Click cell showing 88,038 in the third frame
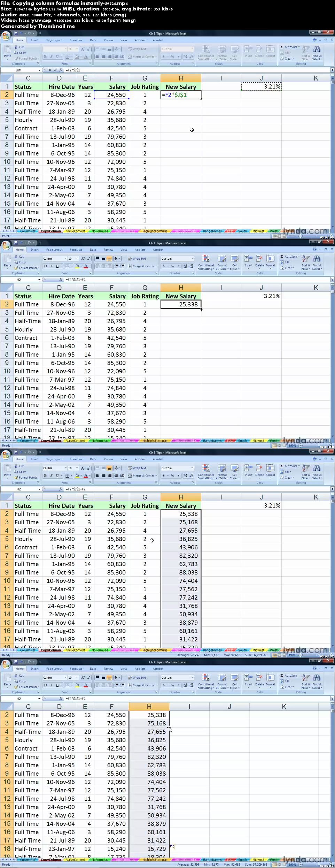The height and width of the screenshot is (868, 335). (181, 572)
